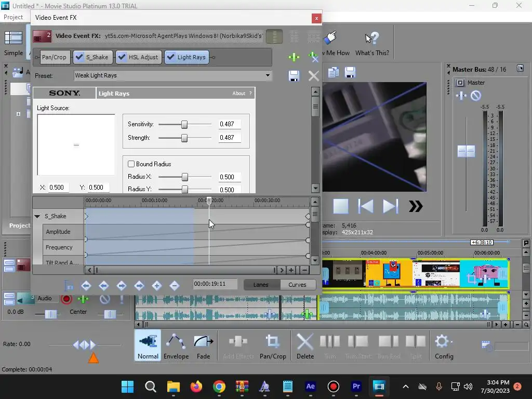Click the Light Source X value field
Screen dimensions: 532x399
[59, 188]
